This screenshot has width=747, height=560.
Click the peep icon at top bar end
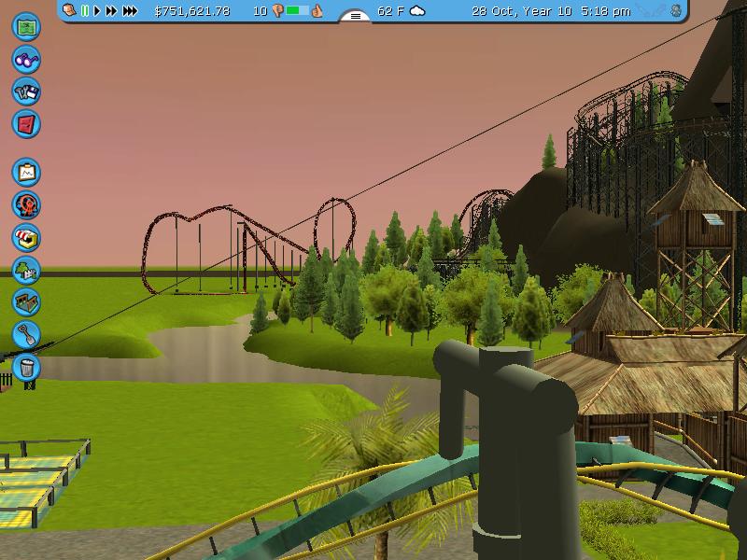pyautogui.click(x=676, y=10)
